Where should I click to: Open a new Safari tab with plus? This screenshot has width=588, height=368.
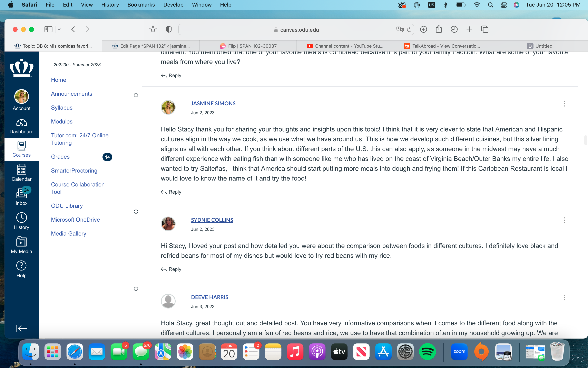click(469, 29)
